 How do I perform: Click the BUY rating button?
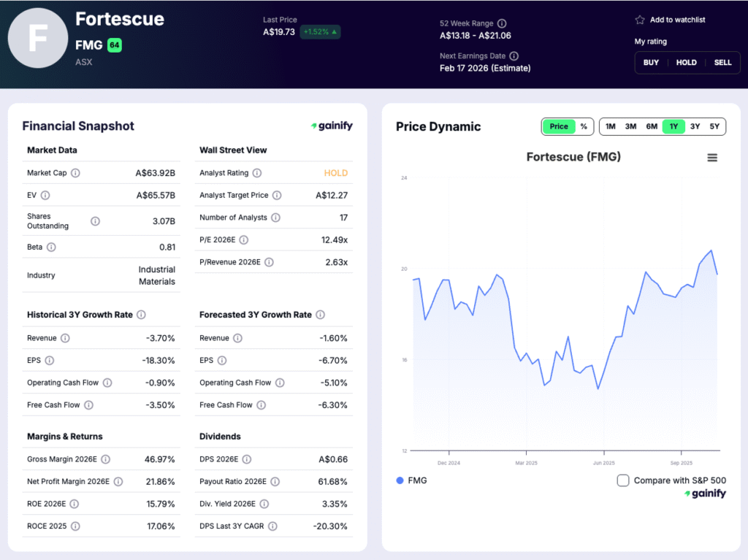[651, 63]
